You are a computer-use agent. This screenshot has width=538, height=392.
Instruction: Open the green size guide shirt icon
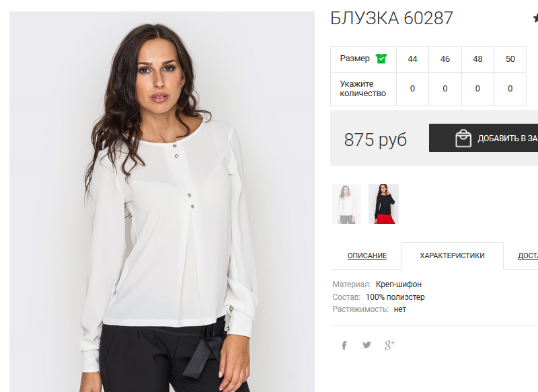381,58
